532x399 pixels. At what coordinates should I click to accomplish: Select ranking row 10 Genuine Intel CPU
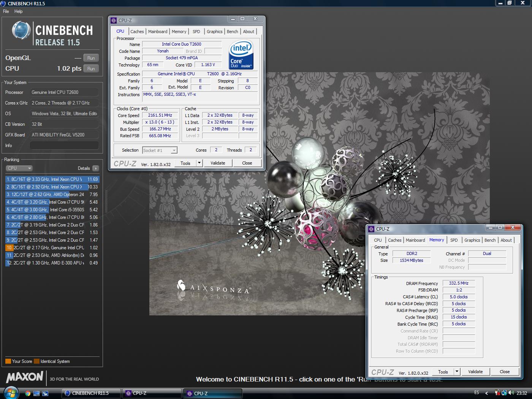pos(52,247)
